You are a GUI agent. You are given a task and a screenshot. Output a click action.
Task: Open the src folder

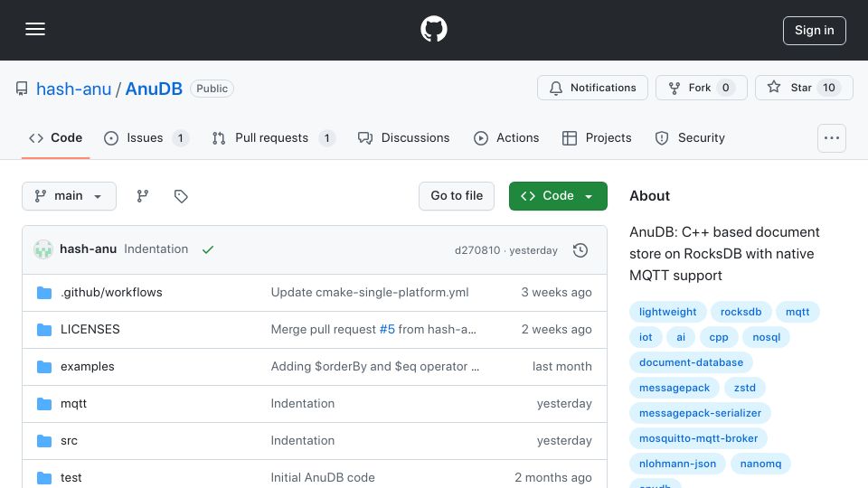click(70, 440)
